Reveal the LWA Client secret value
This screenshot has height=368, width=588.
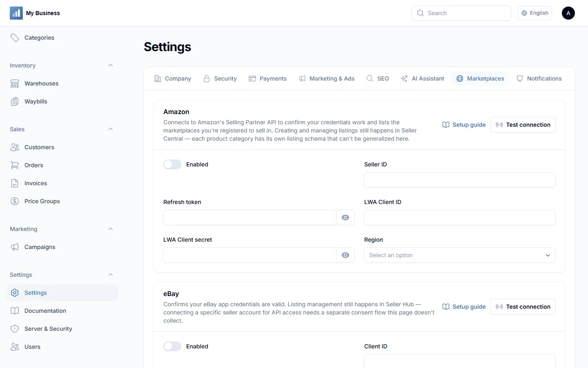click(x=345, y=255)
